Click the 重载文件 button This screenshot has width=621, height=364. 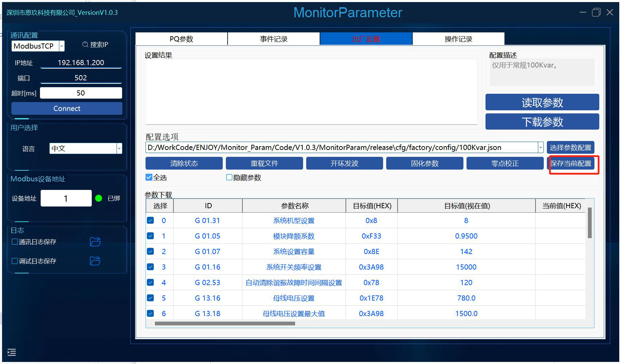(264, 163)
